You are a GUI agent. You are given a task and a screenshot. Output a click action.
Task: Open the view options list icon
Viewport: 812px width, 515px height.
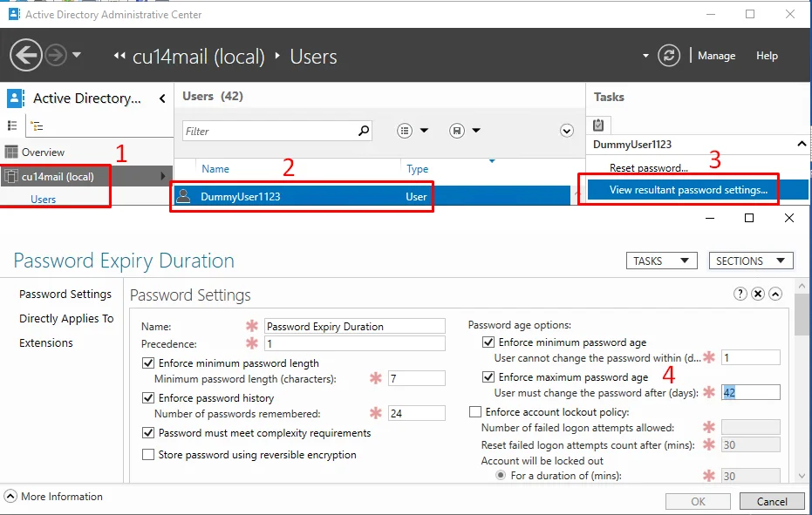[405, 131]
